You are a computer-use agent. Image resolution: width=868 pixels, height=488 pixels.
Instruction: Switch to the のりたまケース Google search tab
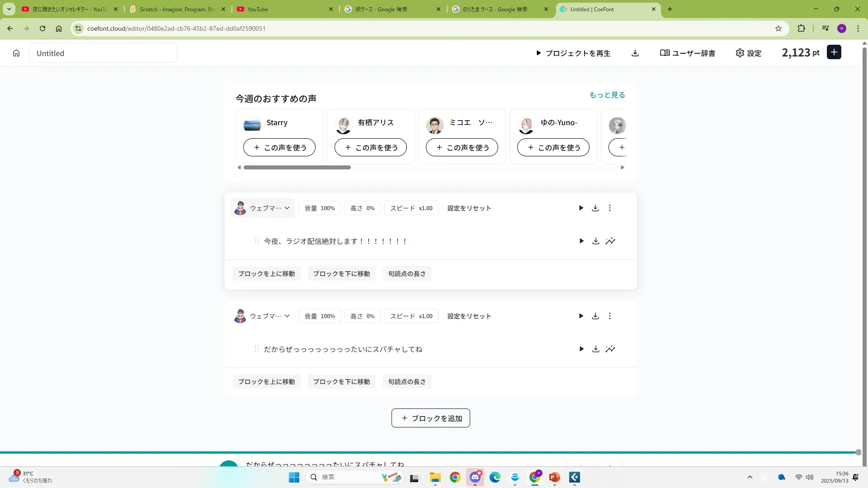click(x=495, y=9)
